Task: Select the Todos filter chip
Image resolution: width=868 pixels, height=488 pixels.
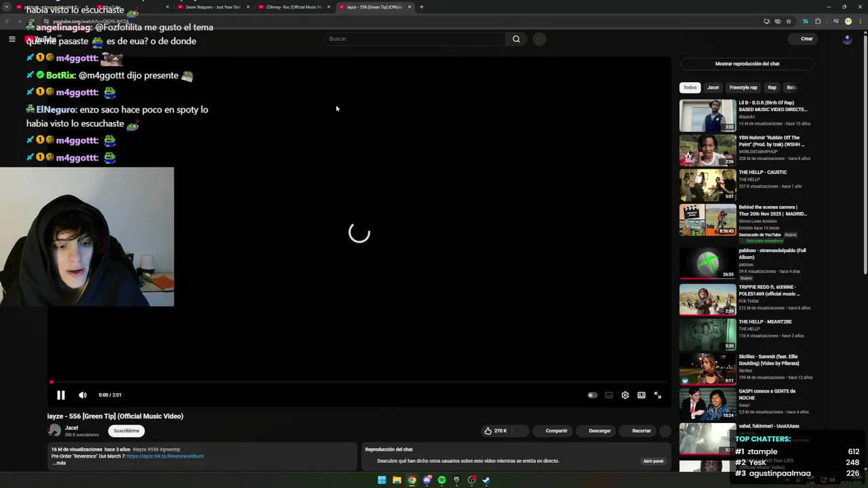Action: [690, 87]
